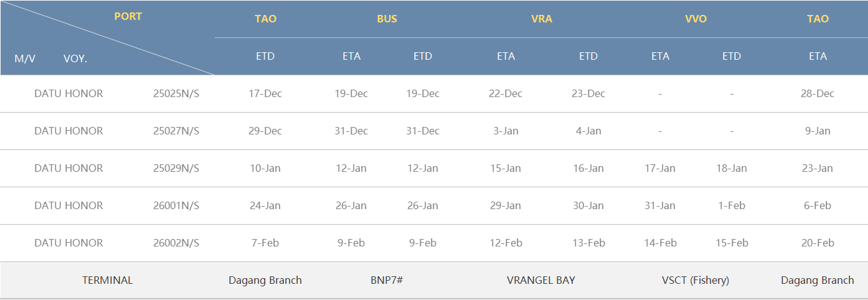Select the 20-Feb TAO arrival date

818,243
